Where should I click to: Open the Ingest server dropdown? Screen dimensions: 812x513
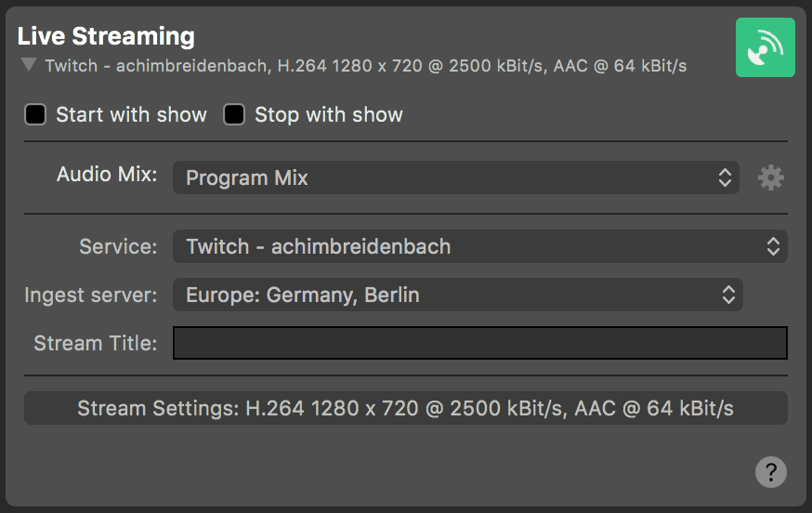458,295
